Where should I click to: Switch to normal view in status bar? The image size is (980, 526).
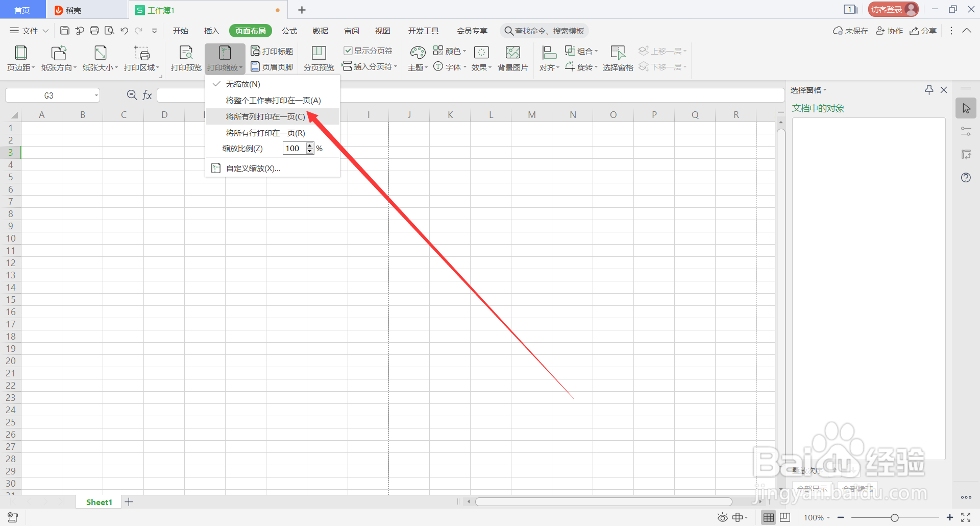click(x=768, y=517)
